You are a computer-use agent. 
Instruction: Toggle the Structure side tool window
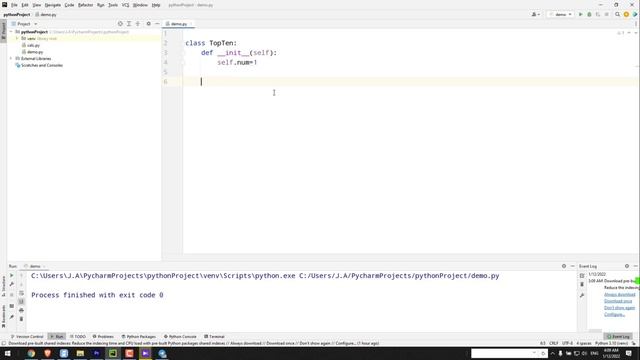pos(3,286)
